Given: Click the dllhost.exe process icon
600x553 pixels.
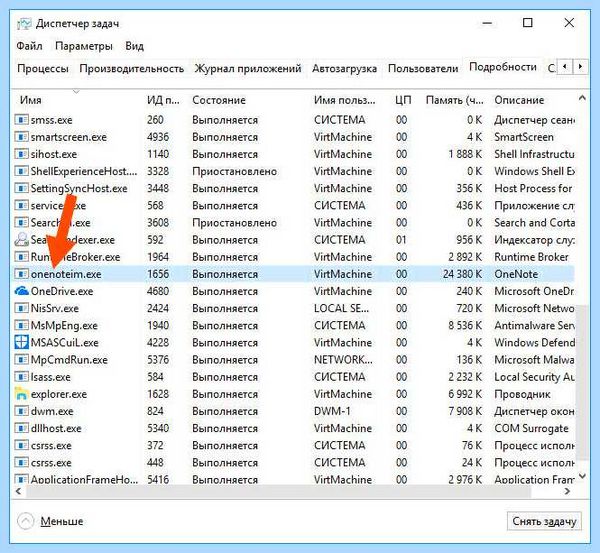Looking at the screenshot, I should click(21, 428).
